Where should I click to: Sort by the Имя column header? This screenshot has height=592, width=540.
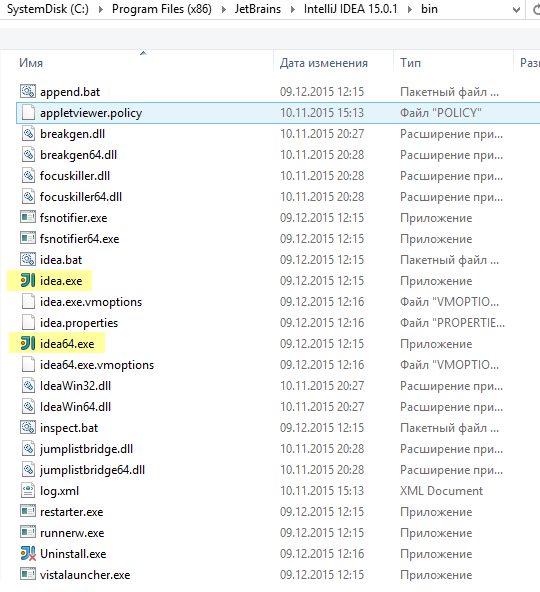coord(31,63)
